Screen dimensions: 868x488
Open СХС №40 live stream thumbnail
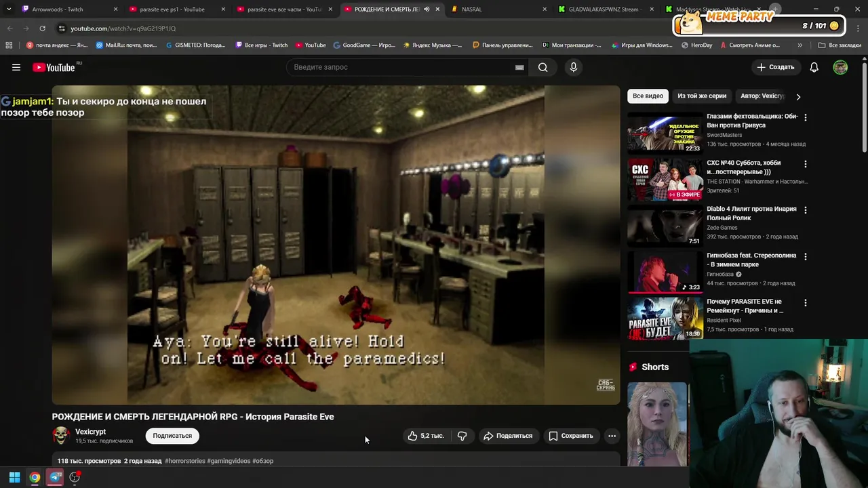(x=665, y=180)
